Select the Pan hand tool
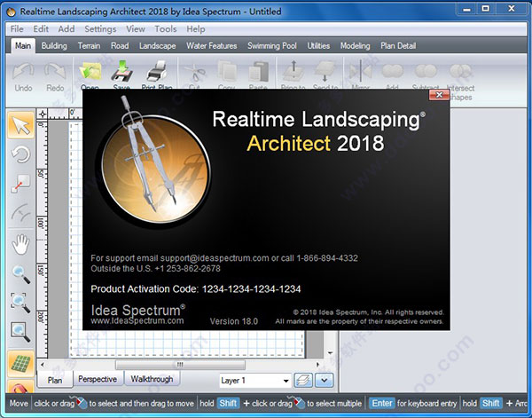 pos(20,244)
